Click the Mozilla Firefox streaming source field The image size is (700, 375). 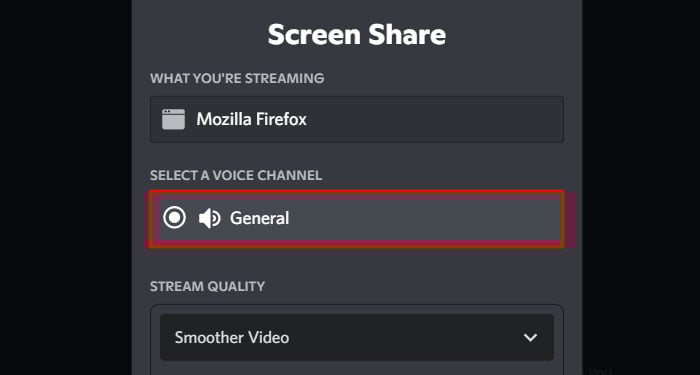click(x=357, y=119)
